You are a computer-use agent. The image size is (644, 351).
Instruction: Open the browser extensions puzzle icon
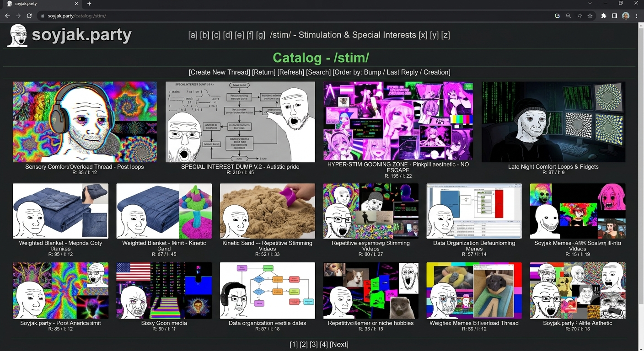click(x=604, y=16)
